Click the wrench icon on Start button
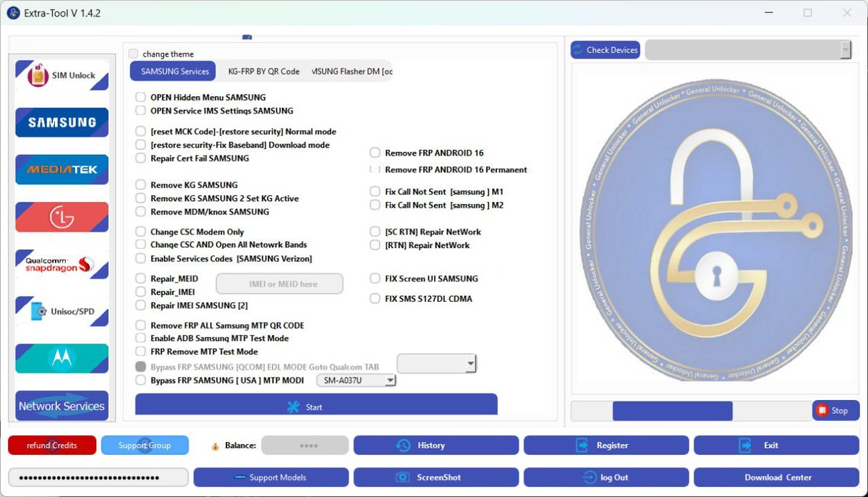 [x=293, y=407]
